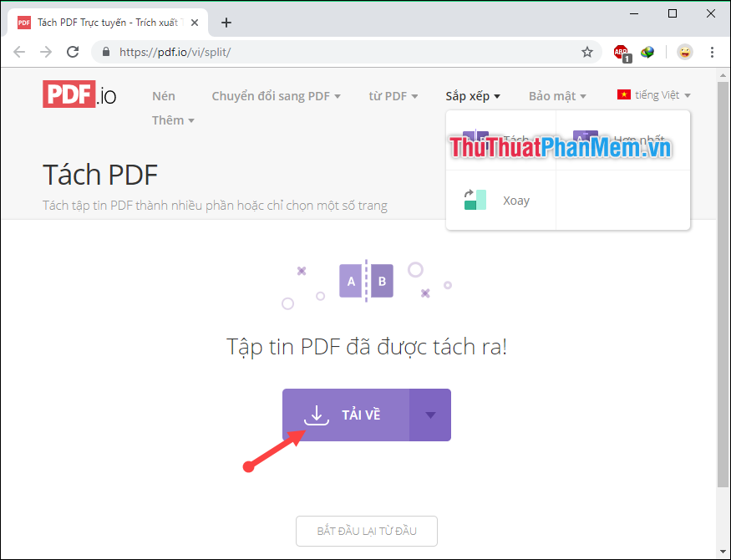
Task: Open Chrome's three-dot menu
Action: [x=712, y=52]
